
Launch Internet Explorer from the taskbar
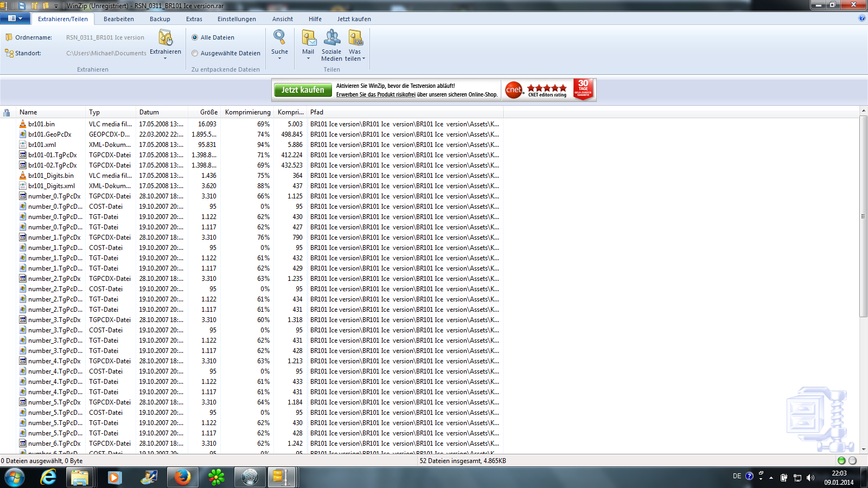49,478
